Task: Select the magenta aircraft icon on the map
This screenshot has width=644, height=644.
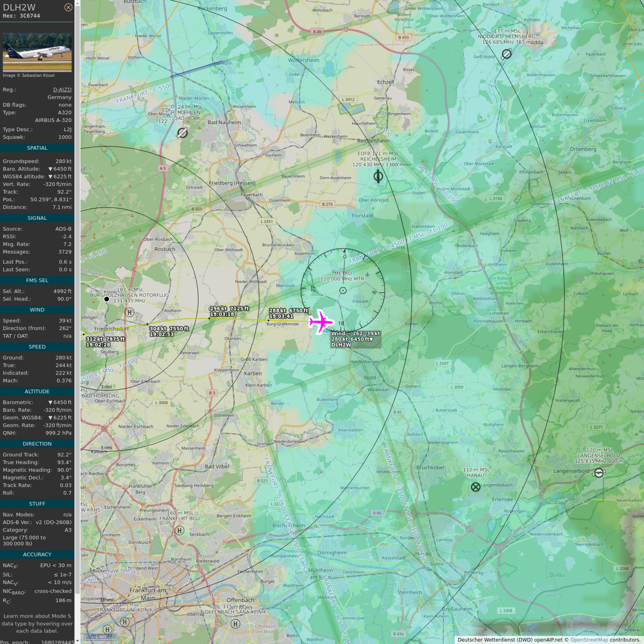Action: click(x=321, y=322)
